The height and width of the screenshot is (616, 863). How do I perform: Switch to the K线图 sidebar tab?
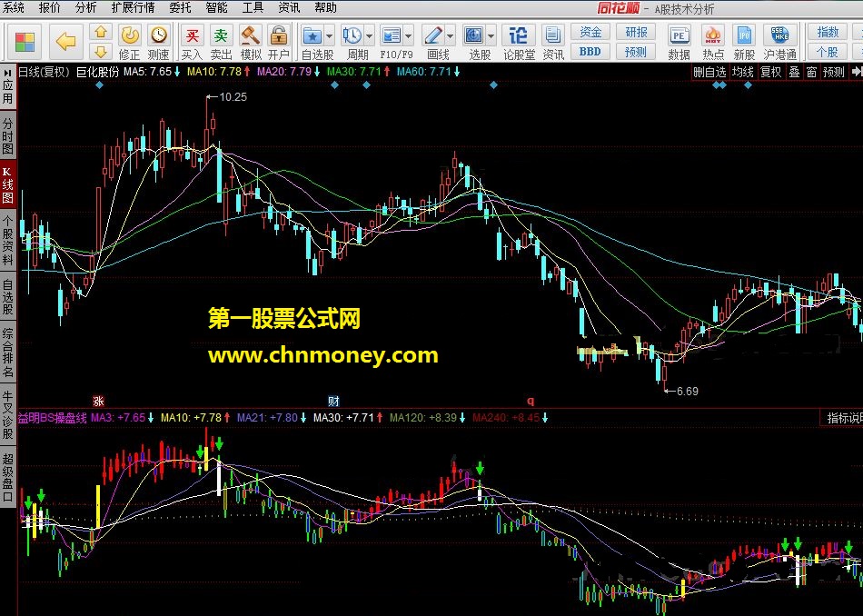pos(7,184)
